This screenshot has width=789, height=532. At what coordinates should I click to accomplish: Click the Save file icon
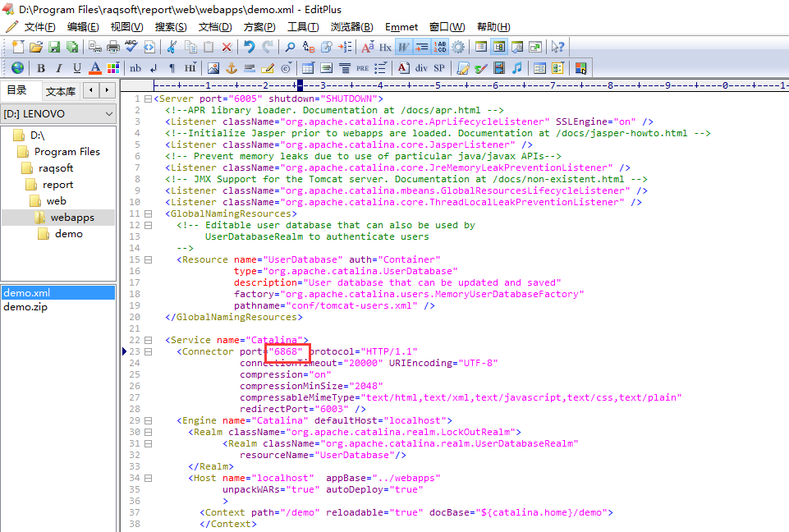click(54, 47)
